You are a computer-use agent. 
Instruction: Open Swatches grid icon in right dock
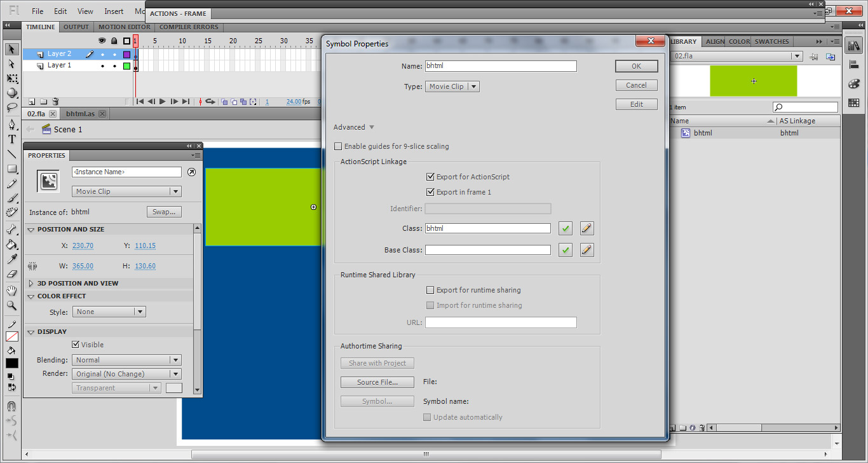[x=853, y=102]
